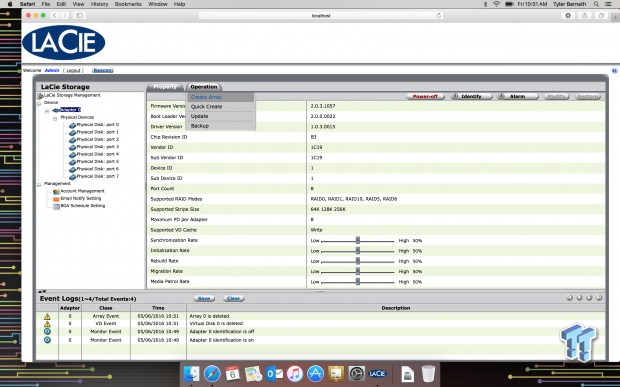Select Physical Disk port 0 icon
Viewport: 620px width, 387px height.
pos(72,125)
